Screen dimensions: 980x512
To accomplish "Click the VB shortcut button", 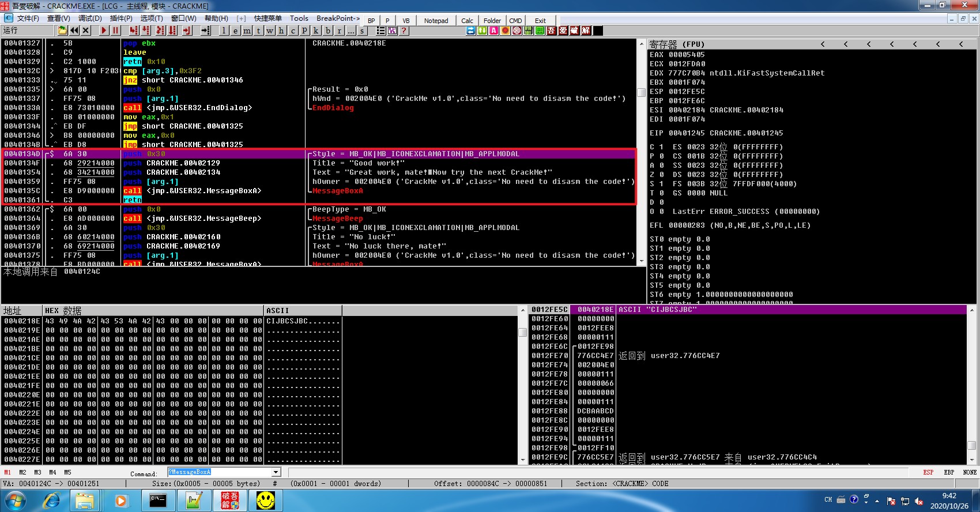I will point(406,21).
